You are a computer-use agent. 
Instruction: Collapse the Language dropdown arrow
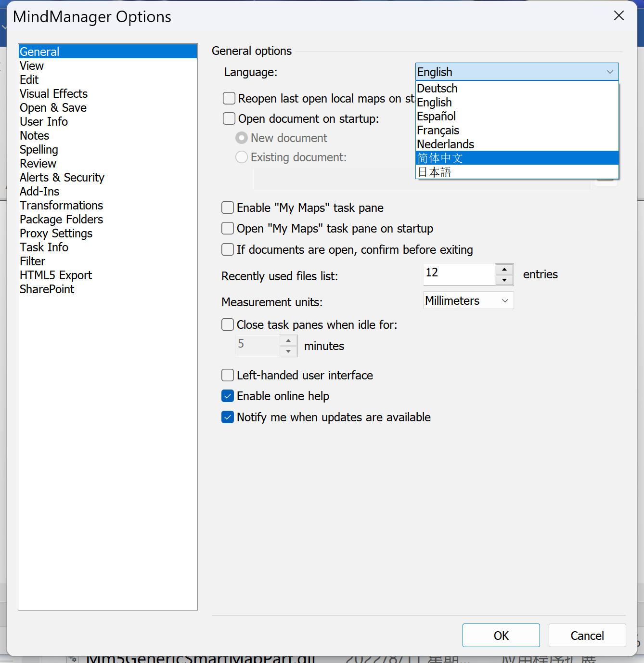[x=610, y=72]
